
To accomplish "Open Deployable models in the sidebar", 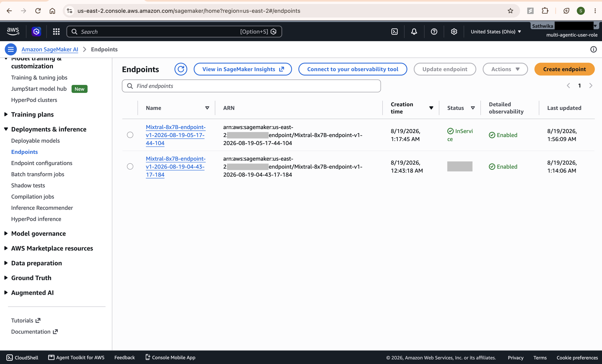I will (x=35, y=141).
